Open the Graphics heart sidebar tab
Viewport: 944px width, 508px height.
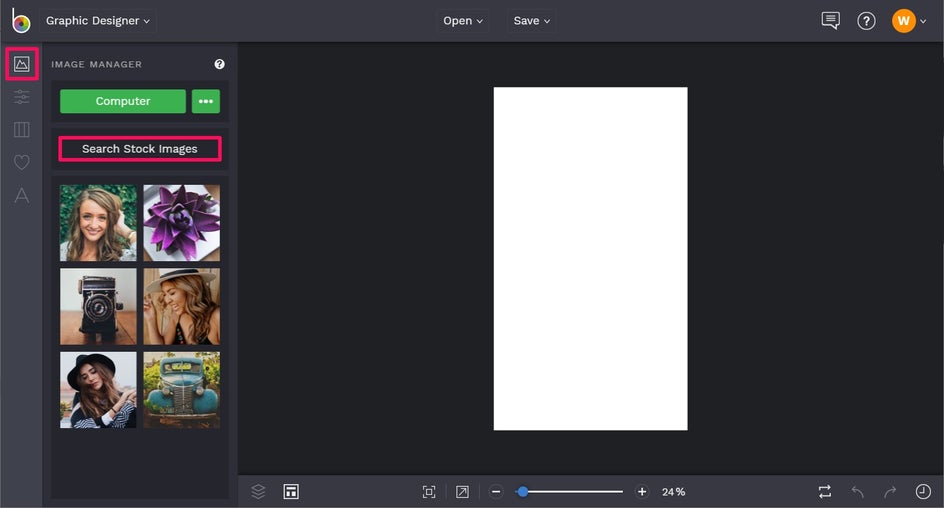coord(22,162)
